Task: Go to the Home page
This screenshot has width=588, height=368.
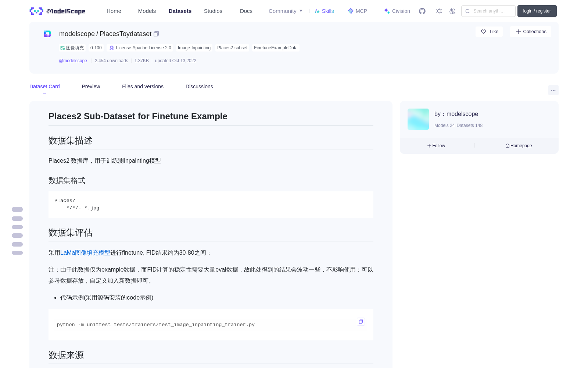Action: pos(114,11)
